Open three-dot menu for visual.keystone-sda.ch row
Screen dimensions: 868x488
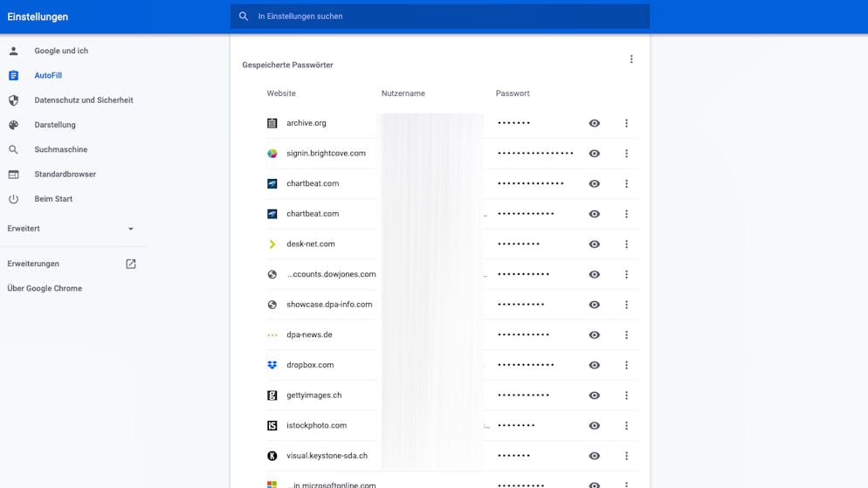click(626, 456)
